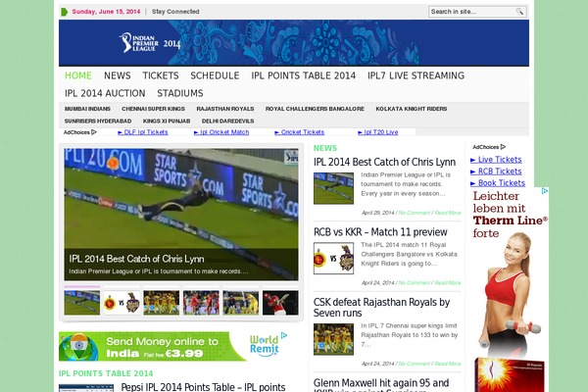Click the Therm Line forte advertisement

pyautogui.click(x=510, y=290)
